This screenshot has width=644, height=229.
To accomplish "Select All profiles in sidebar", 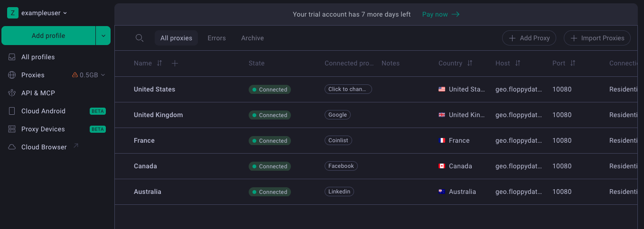I will coord(38,57).
